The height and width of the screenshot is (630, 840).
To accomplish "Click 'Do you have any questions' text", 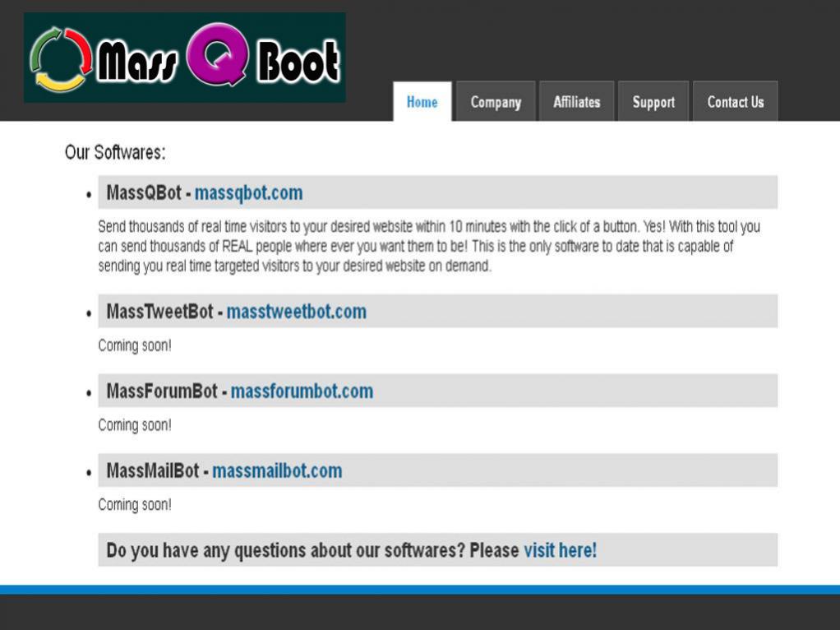I will pos(313,551).
